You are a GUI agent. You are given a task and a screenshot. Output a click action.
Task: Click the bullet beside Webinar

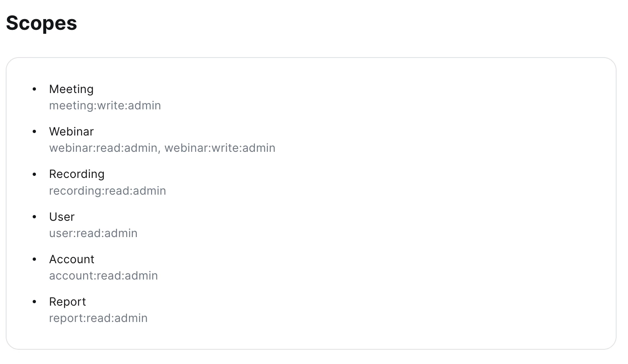coord(34,131)
